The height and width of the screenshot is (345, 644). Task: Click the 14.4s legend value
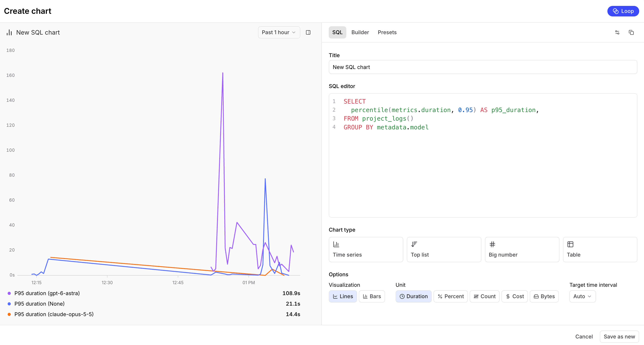tap(293, 314)
